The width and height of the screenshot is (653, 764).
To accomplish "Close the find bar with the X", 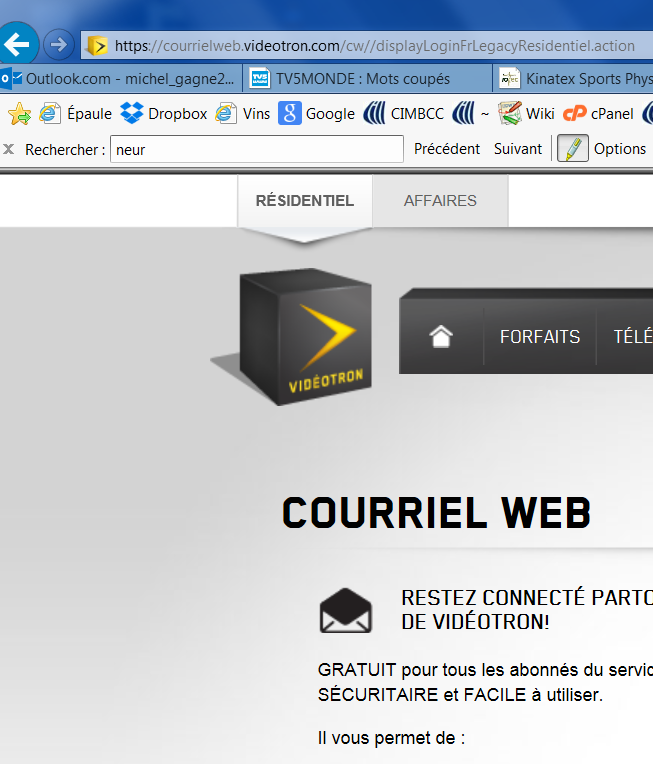I will pos(9,149).
